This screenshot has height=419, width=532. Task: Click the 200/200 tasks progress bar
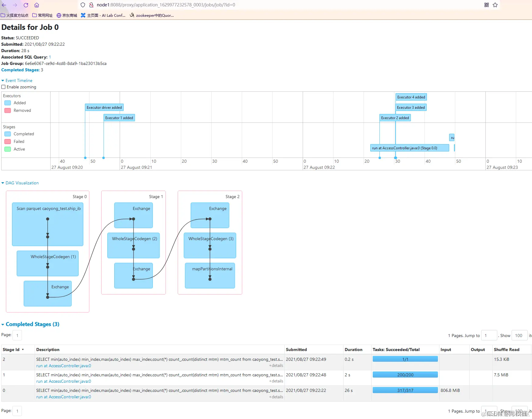pos(405,375)
